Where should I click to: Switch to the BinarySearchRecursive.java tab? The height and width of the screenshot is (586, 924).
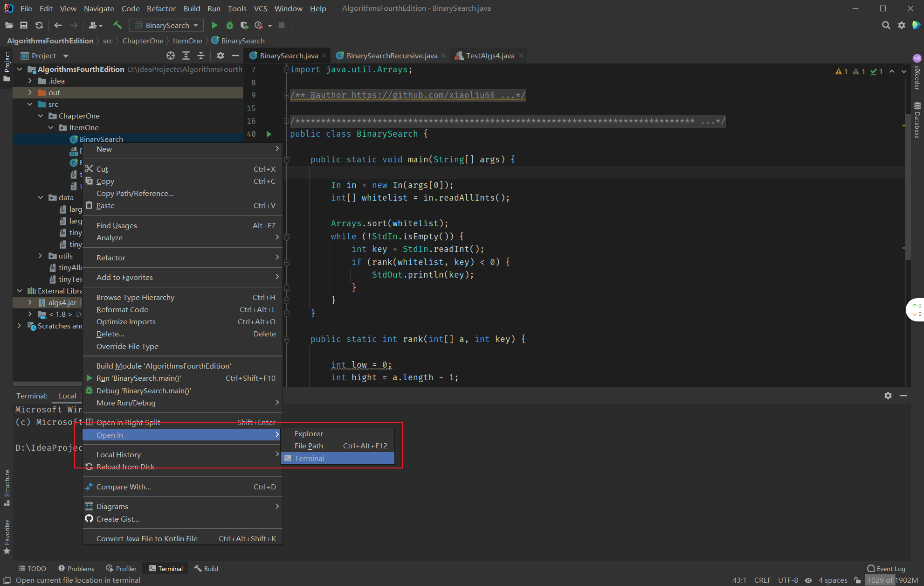391,56
